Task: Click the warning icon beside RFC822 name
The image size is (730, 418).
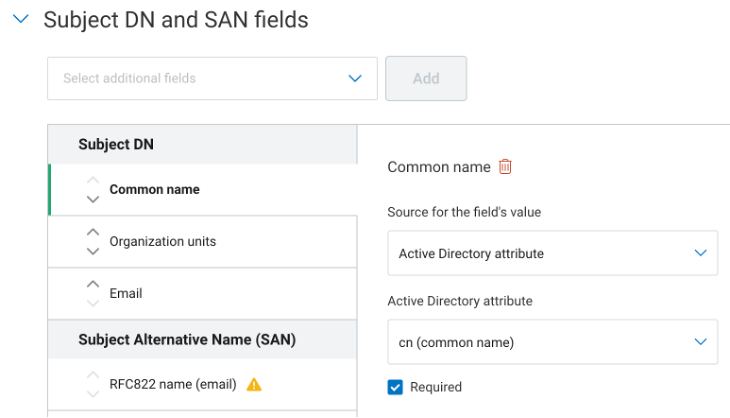Action: (x=254, y=384)
